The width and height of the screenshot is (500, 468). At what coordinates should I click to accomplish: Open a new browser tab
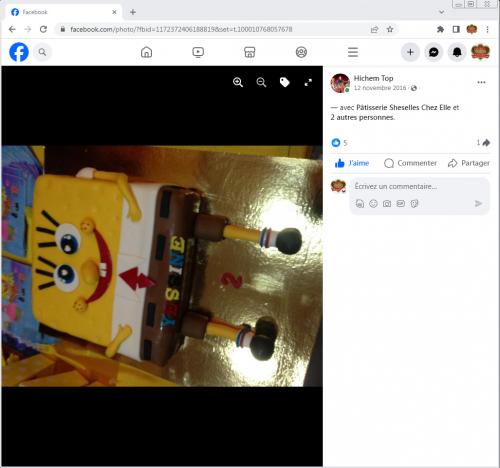pos(133,12)
